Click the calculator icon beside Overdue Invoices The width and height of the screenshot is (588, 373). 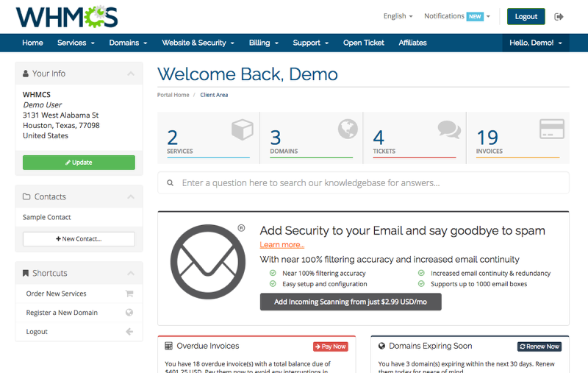tap(169, 346)
